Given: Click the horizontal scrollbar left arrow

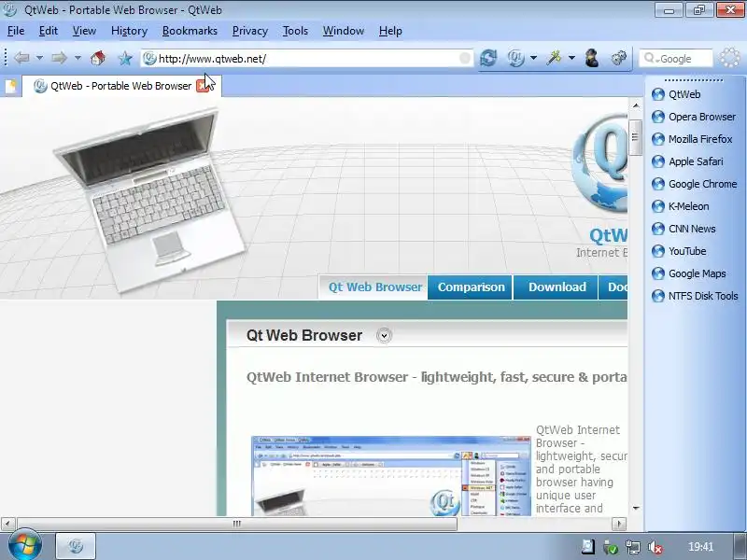Looking at the screenshot, I should coord(7,524).
